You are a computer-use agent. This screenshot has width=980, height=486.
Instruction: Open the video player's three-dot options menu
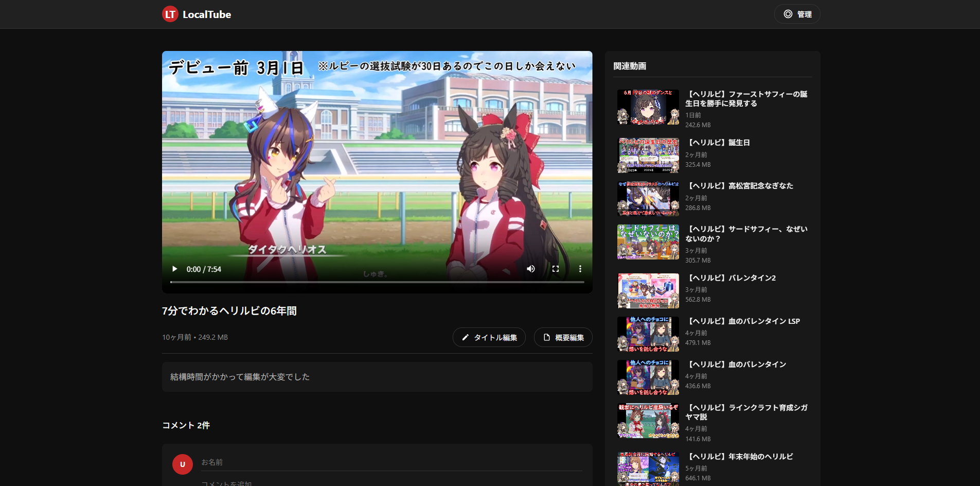(580, 269)
